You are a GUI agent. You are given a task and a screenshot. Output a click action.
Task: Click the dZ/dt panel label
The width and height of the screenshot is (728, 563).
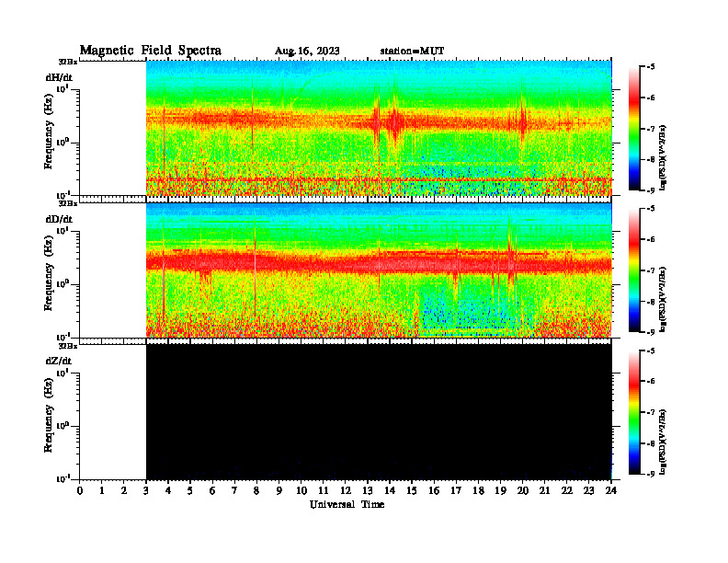pos(59,361)
